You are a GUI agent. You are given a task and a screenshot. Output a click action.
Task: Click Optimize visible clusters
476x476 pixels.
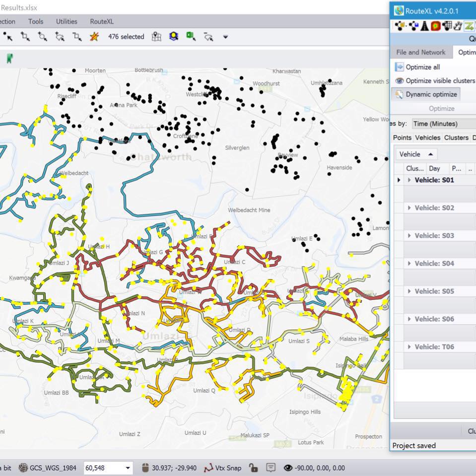coord(435,81)
